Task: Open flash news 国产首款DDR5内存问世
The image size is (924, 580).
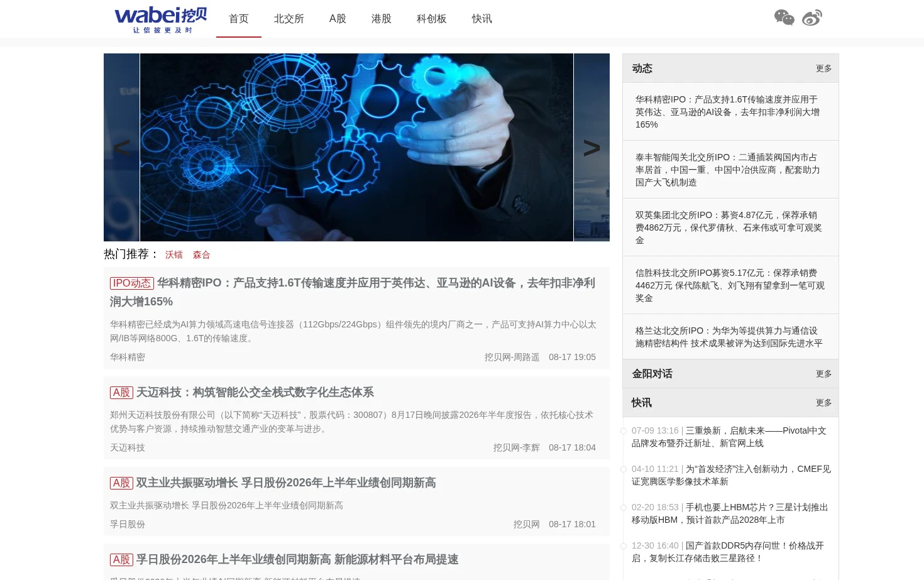Action: (728, 552)
